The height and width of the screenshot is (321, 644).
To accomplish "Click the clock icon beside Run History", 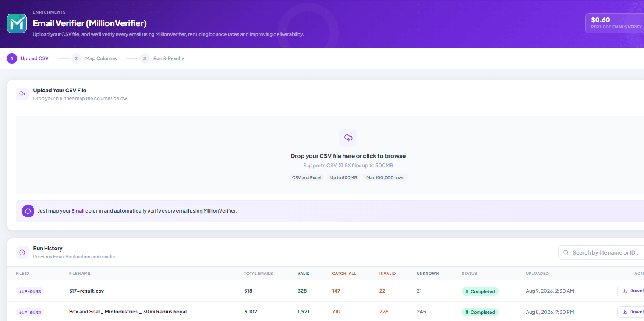I will [x=22, y=252].
